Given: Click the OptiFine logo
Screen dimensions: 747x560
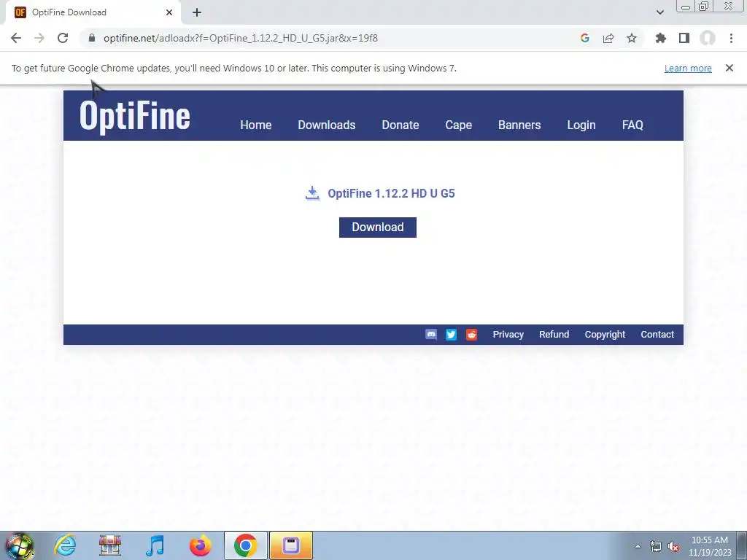Looking at the screenshot, I should point(135,116).
